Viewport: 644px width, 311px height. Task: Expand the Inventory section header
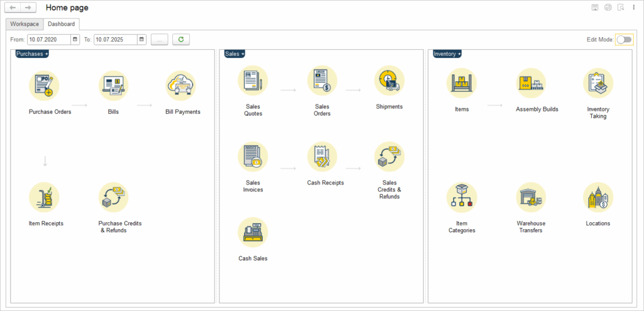point(447,54)
